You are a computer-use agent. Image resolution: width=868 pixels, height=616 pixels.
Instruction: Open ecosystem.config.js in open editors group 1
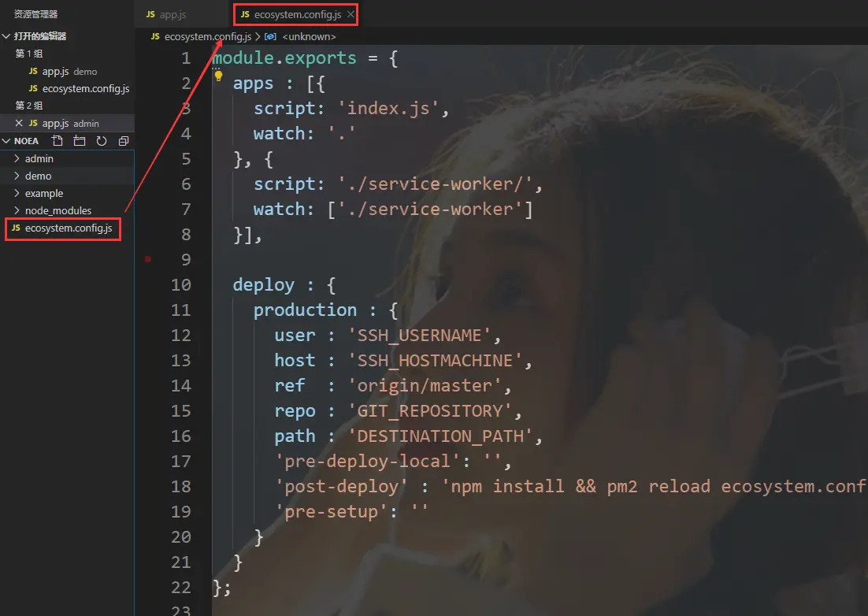click(67, 88)
